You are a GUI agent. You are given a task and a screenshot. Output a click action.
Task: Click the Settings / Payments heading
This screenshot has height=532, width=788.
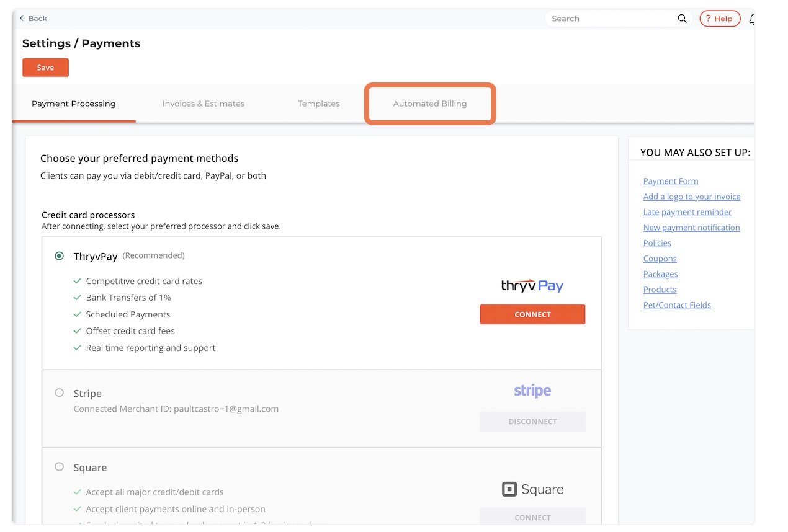tap(81, 43)
